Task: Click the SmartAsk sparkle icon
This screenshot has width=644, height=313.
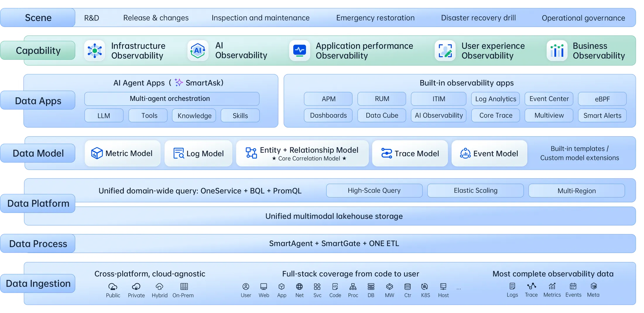Action: pos(179,82)
